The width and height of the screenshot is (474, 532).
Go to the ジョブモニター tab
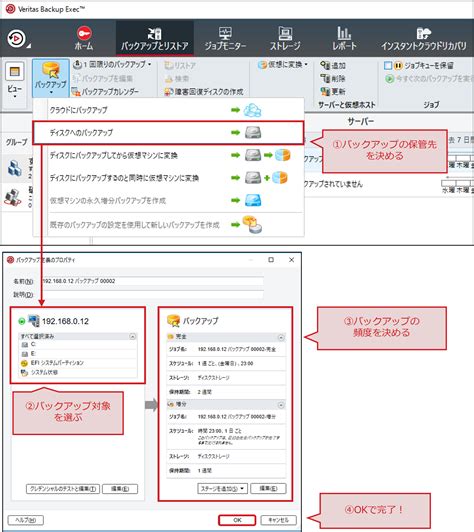click(225, 38)
